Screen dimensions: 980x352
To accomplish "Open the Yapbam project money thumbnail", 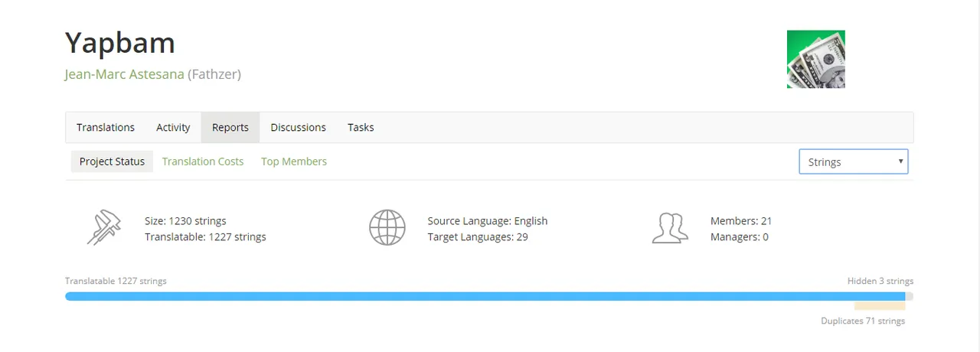I will pos(815,59).
